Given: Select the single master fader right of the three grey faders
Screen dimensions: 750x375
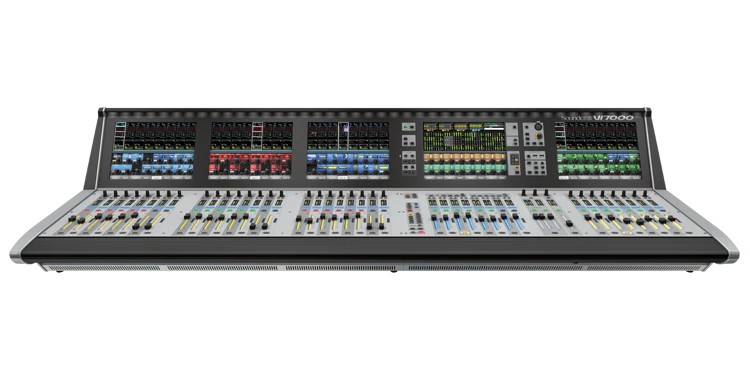Looking at the screenshot, I should click(x=569, y=223).
